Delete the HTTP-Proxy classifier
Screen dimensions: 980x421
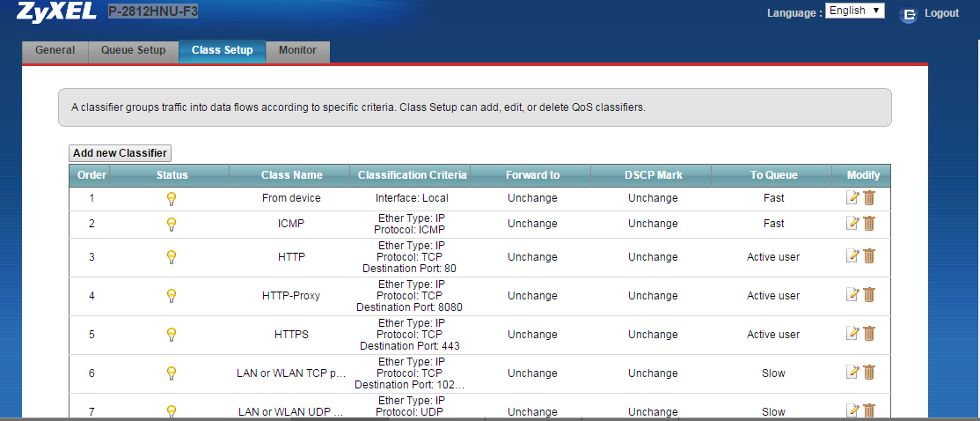click(x=869, y=295)
